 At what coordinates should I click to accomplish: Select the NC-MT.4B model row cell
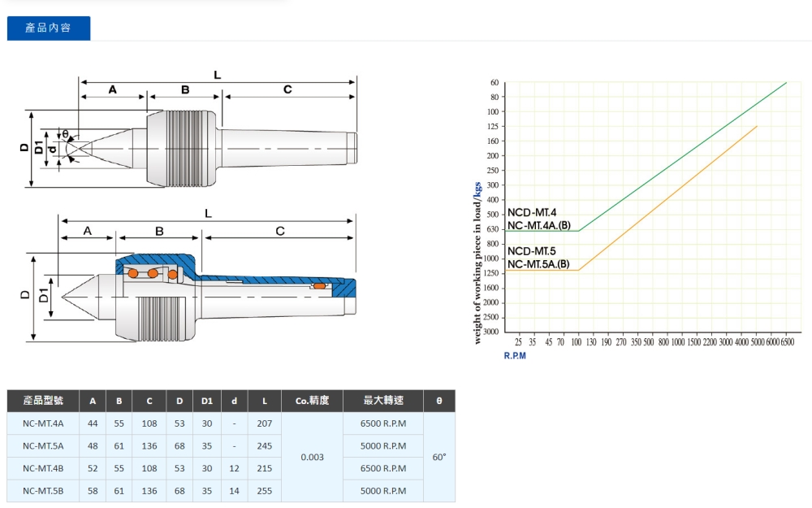[44, 468]
